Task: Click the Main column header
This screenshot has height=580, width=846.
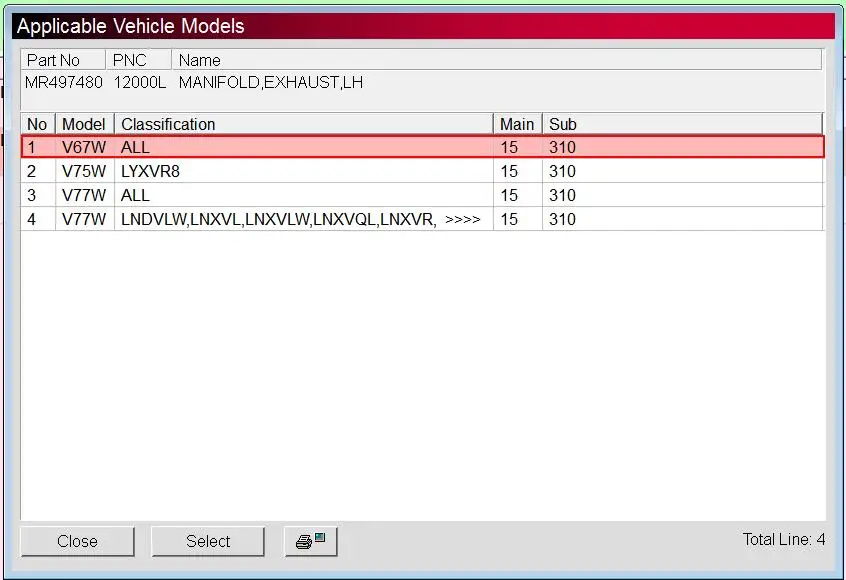Action: [x=518, y=124]
